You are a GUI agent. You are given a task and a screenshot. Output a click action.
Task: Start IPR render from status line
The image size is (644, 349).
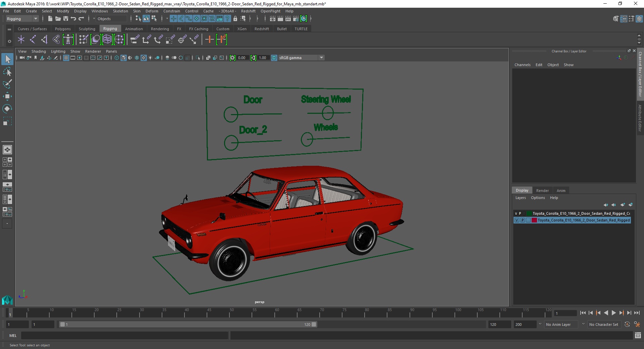click(x=288, y=19)
